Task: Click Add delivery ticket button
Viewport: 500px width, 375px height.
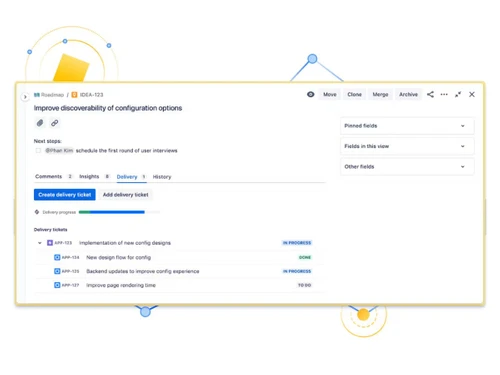Action: point(126,195)
